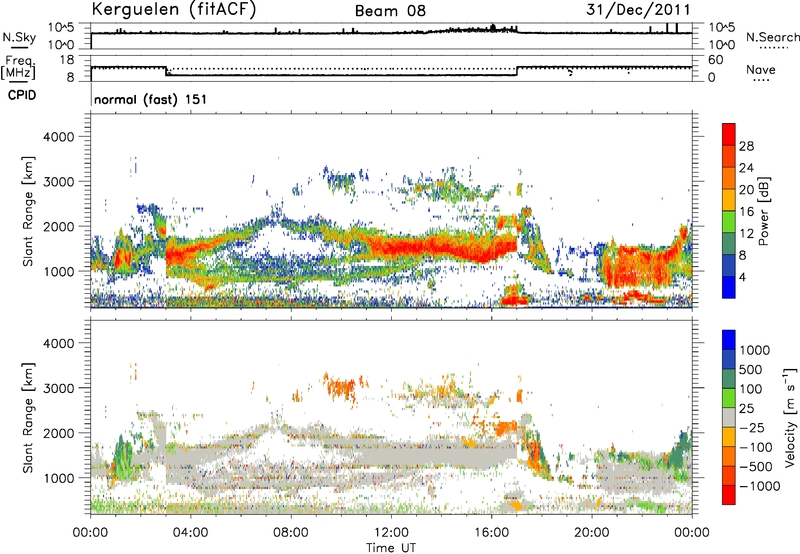Viewport: 800px width, 554px height.
Task: Click the '-1000' tick on Velocity colorbar
Action: (760, 486)
